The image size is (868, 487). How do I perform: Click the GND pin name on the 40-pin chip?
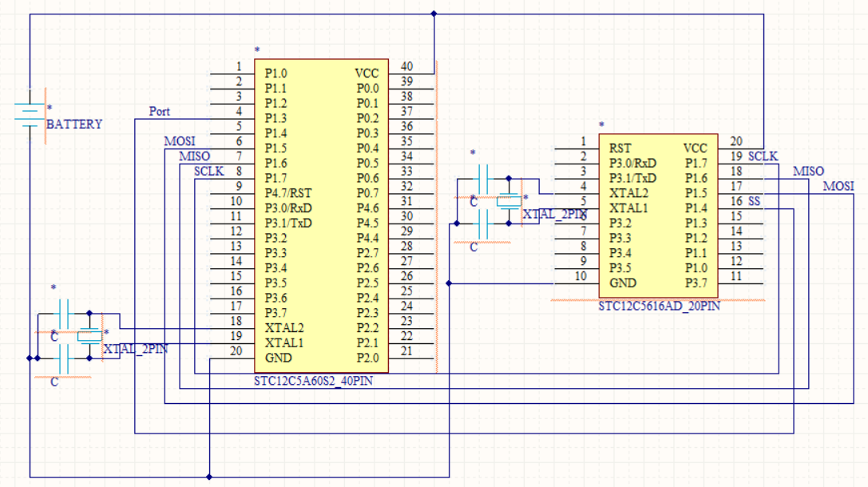coord(278,358)
